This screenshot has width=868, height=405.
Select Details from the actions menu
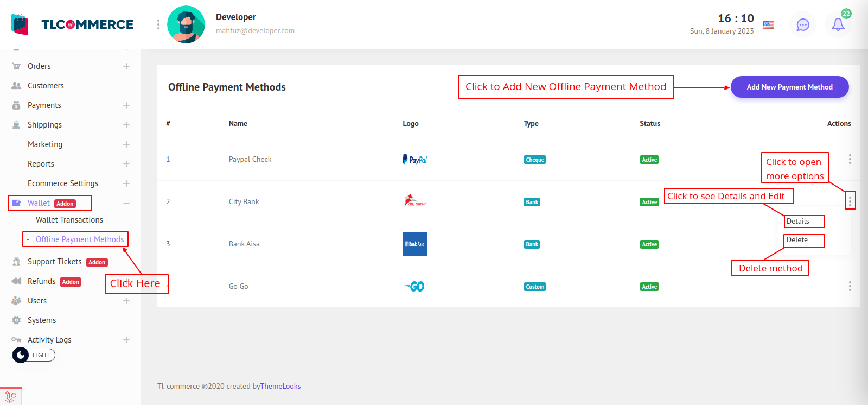pos(798,222)
